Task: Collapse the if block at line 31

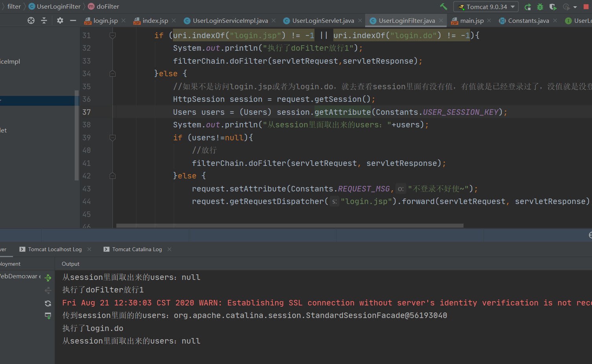Action: [x=112, y=35]
